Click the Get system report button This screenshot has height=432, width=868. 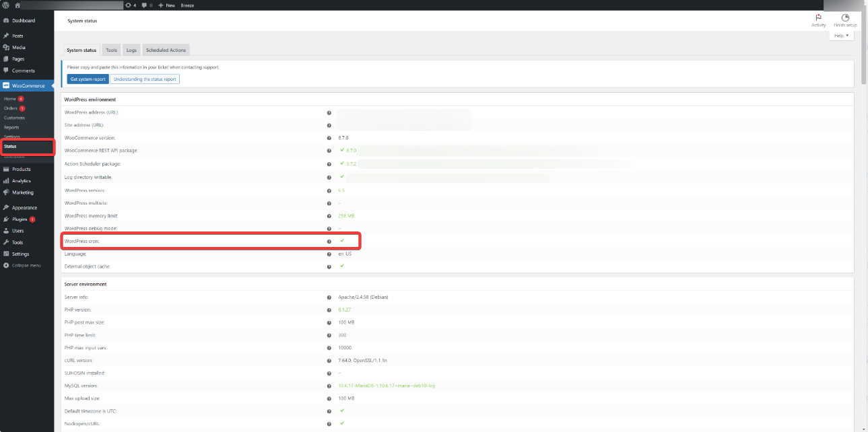tap(88, 79)
